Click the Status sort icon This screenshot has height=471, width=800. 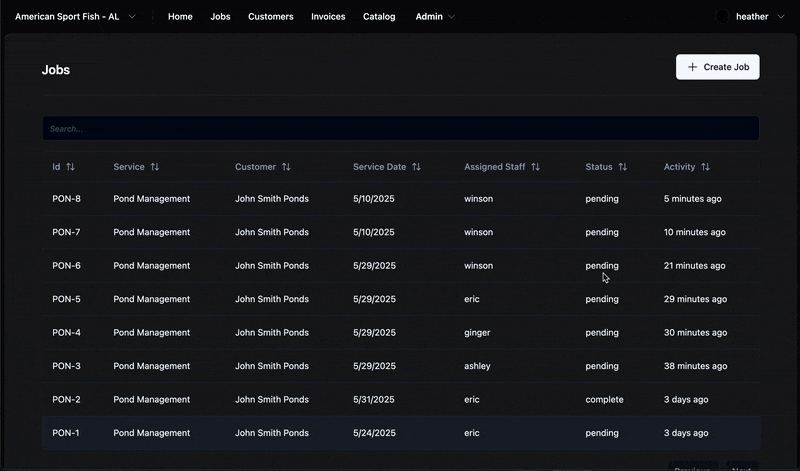pos(623,167)
